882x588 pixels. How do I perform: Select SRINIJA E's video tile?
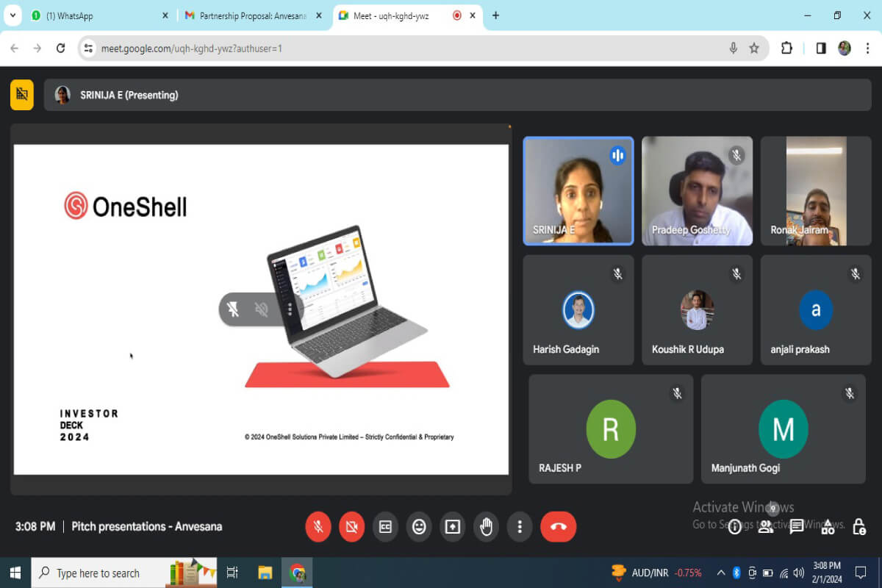click(x=578, y=190)
